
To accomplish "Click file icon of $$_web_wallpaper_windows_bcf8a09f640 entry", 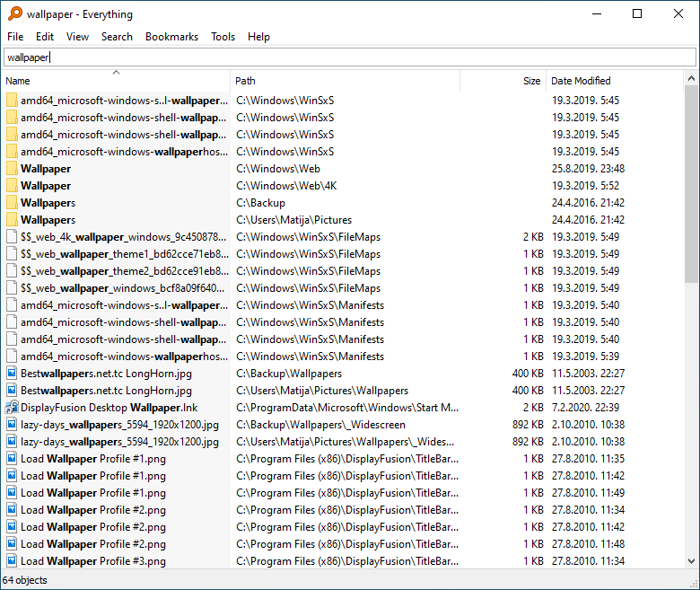I will (12, 288).
